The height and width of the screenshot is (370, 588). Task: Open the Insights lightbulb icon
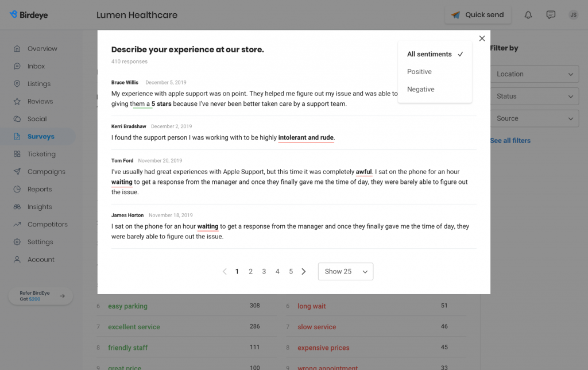(18, 206)
